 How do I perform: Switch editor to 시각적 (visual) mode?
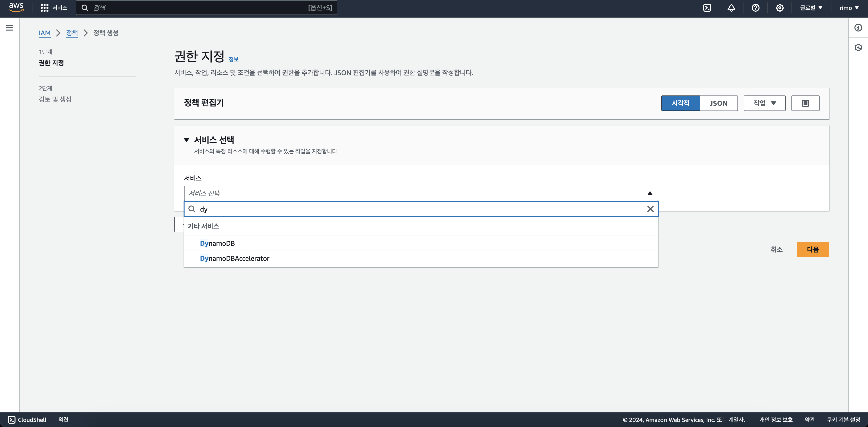coord(680,103)
